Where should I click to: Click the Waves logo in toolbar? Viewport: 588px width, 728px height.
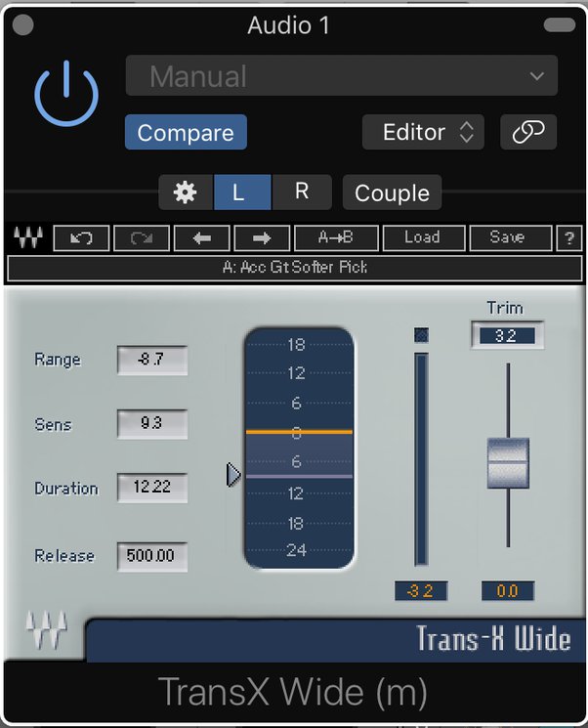28,237
